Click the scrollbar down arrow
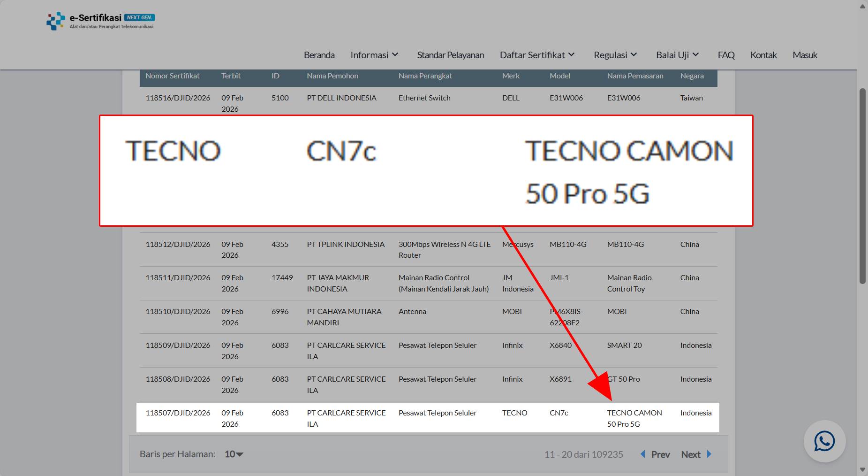Image resolution: width=868 pixels, height=476 pixels. (862, 469)
